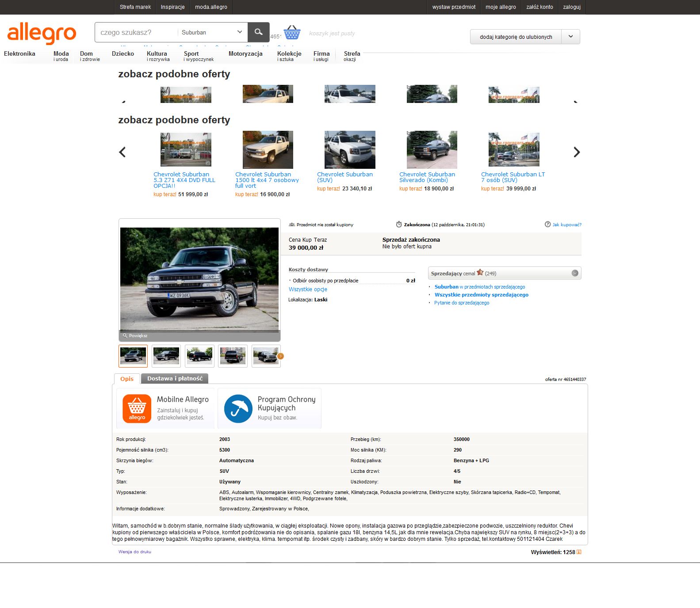Open Chevrolet Suburban 5.3 Z71 4X4 offer link
The width and height of the screenshot is (700, 608).
[184, 180]
